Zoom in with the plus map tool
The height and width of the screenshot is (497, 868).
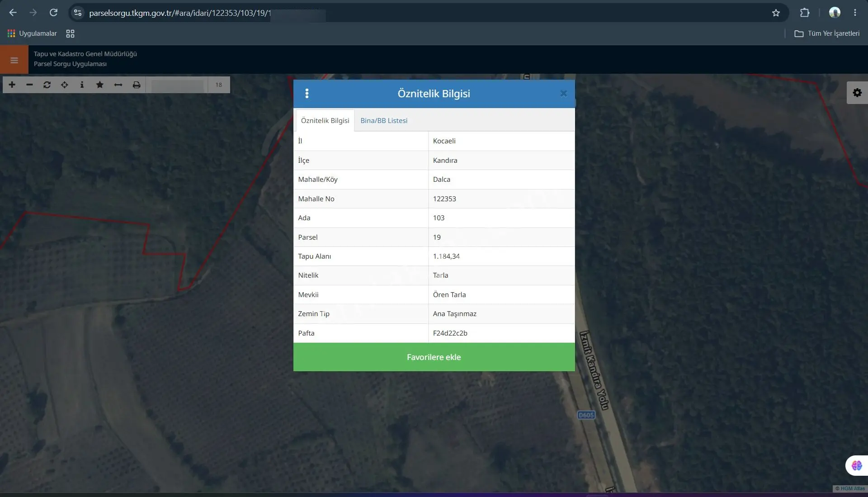pos(12,85)
